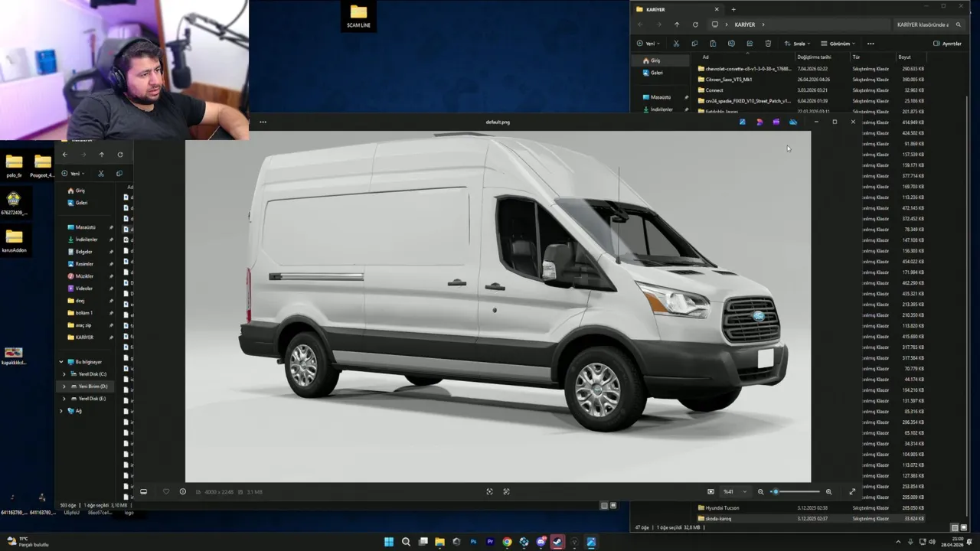Click the KARİYER search box
This screenshot has width=980, height=551.
pos(929,24)
